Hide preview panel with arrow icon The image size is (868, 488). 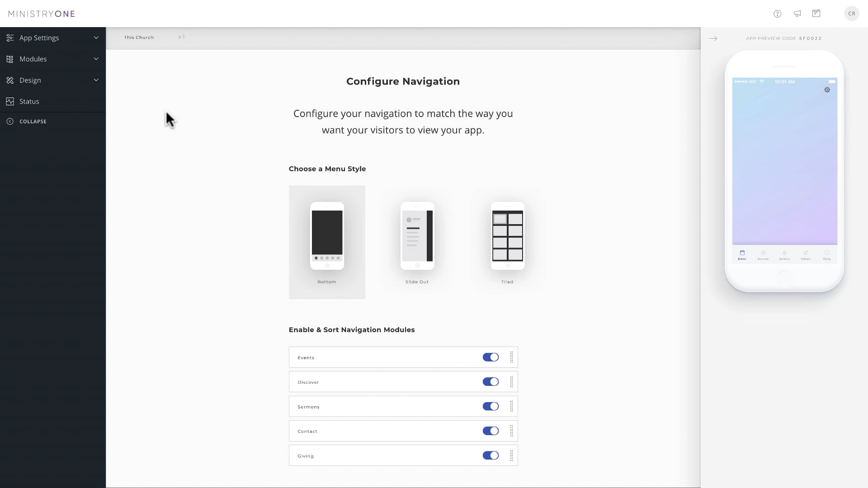point(713,38)
